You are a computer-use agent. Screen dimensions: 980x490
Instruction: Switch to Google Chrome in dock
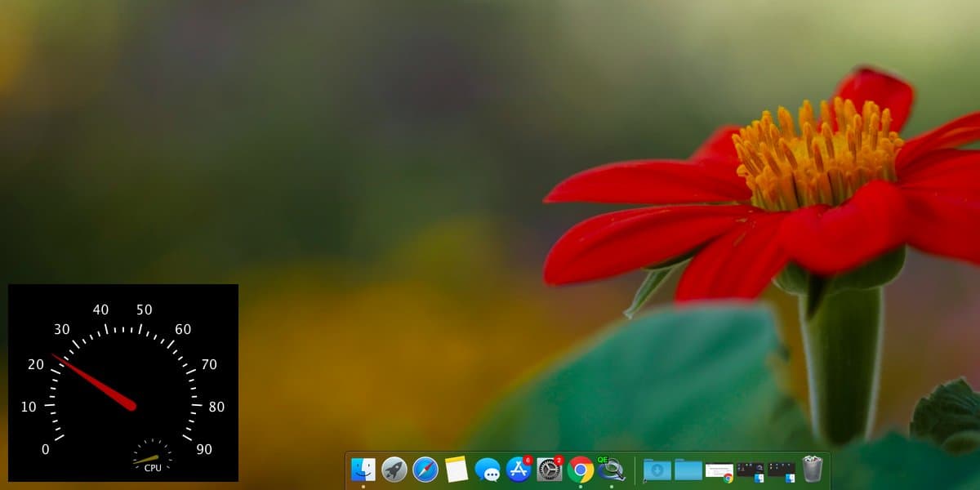[x=581, y=470]
